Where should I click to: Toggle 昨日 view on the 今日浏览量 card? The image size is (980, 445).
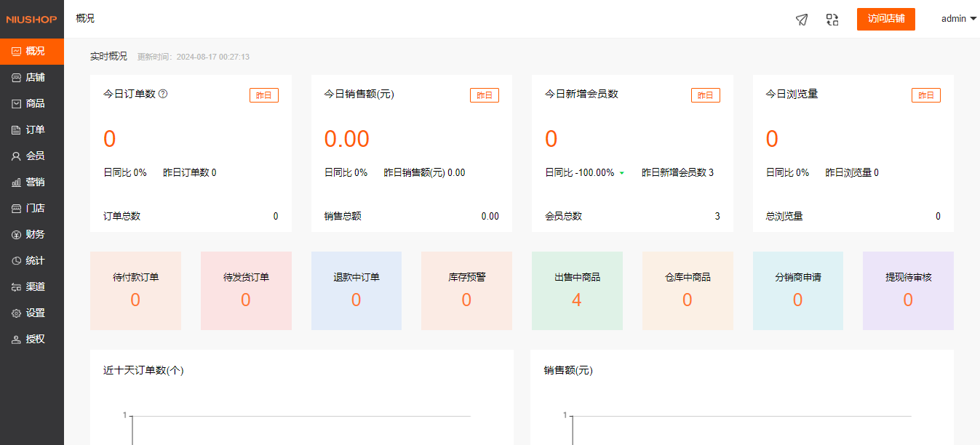click(x=926, y=95)
